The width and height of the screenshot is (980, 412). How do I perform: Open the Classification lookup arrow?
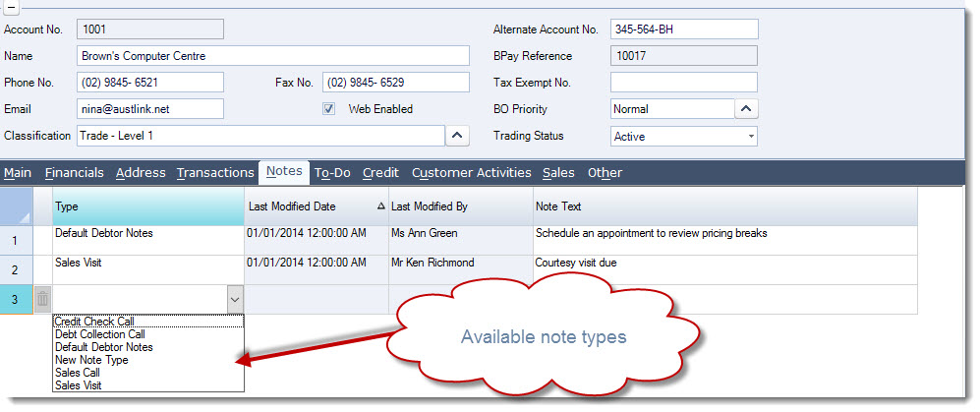[457, 135]
